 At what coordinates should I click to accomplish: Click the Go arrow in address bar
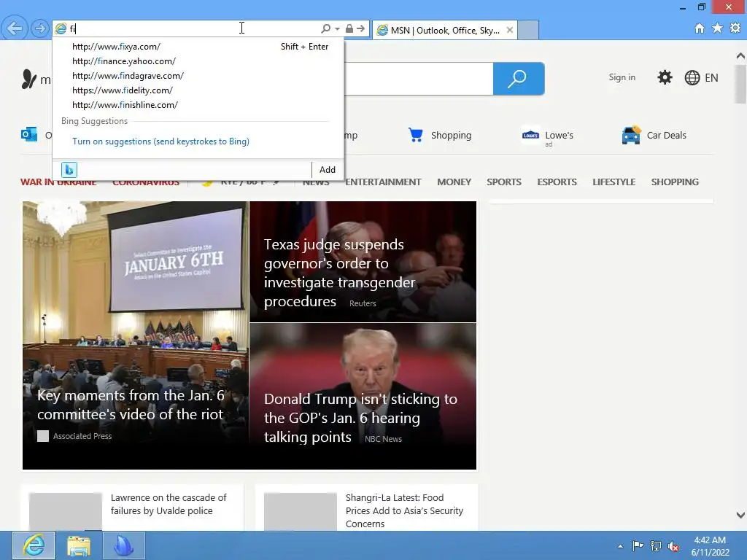pyautogui.click(x=360, y=28)
